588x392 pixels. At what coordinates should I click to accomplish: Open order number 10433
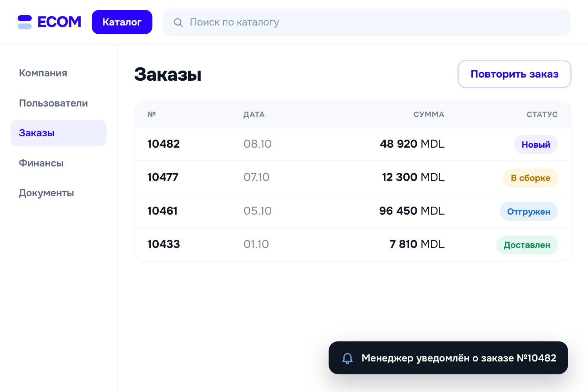click(x=163, y=244)
